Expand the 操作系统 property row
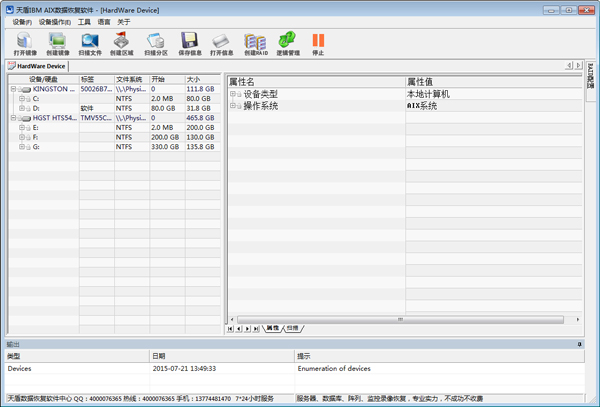The image size is (600, 407). pos(234,106)
